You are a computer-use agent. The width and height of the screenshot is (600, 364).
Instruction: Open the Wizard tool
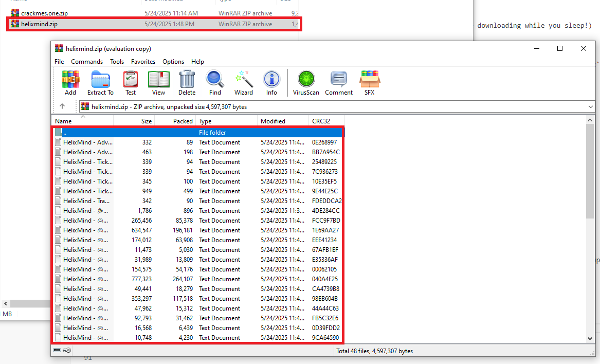pyautogui.click(x=243, y=83)
